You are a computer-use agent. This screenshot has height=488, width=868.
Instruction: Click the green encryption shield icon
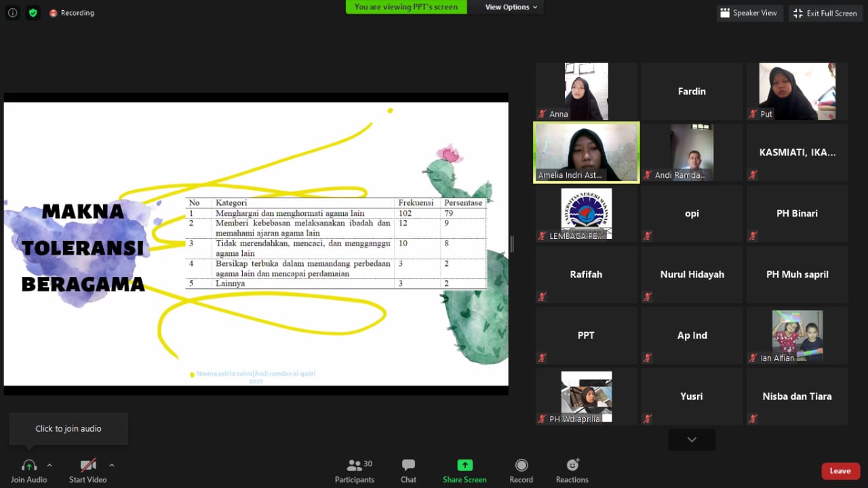pos(33,13)
